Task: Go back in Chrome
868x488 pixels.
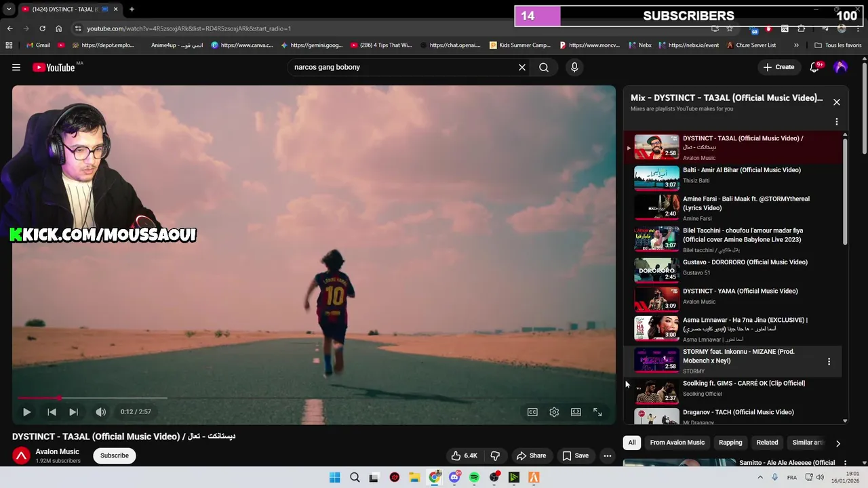Action: pyautogui.click(x=9, y=28)
